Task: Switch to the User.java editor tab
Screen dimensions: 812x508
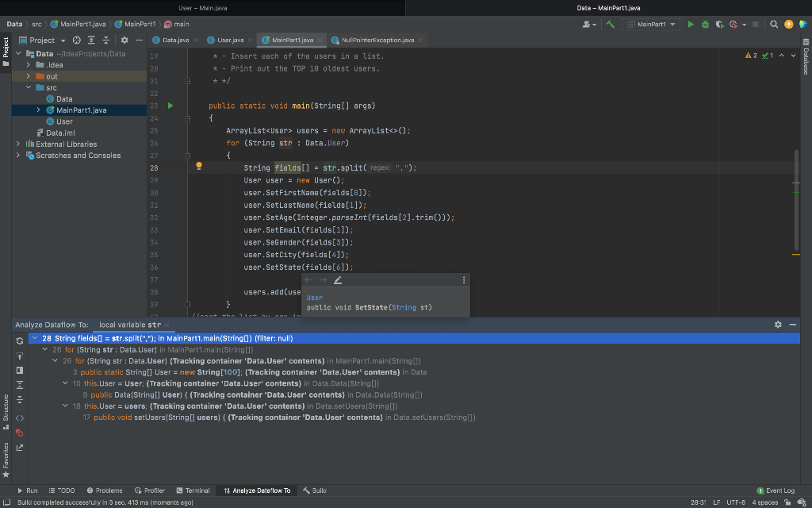Action: click(229, 40)
